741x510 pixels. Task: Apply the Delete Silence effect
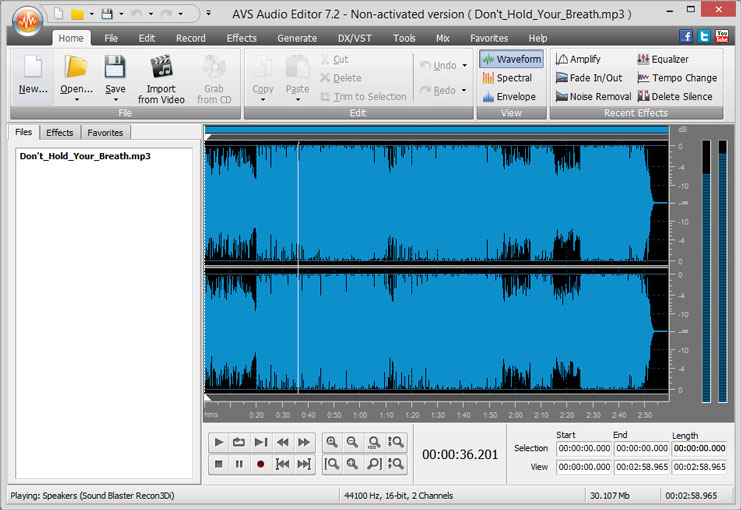point(675,96)
